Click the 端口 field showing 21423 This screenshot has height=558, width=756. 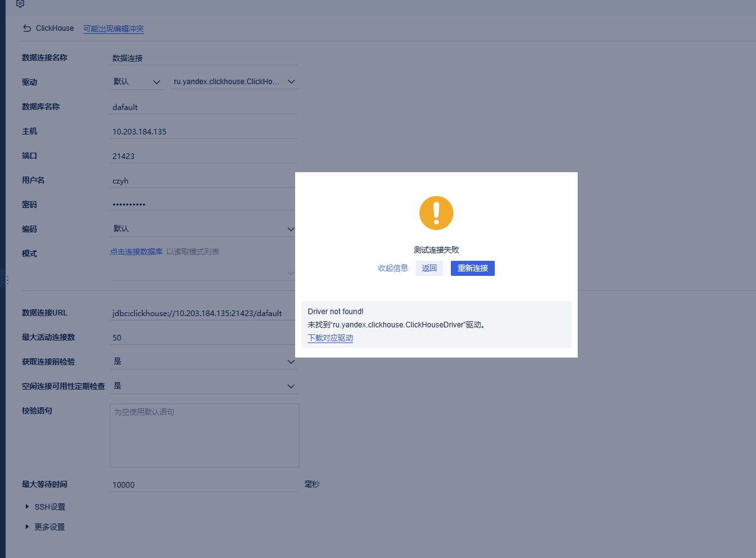pos(203,156)
